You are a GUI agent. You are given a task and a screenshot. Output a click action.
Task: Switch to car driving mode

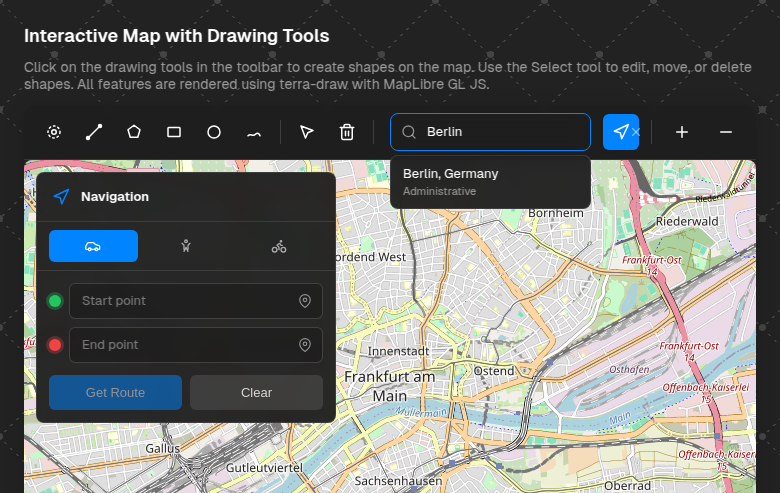click(93, 246)
